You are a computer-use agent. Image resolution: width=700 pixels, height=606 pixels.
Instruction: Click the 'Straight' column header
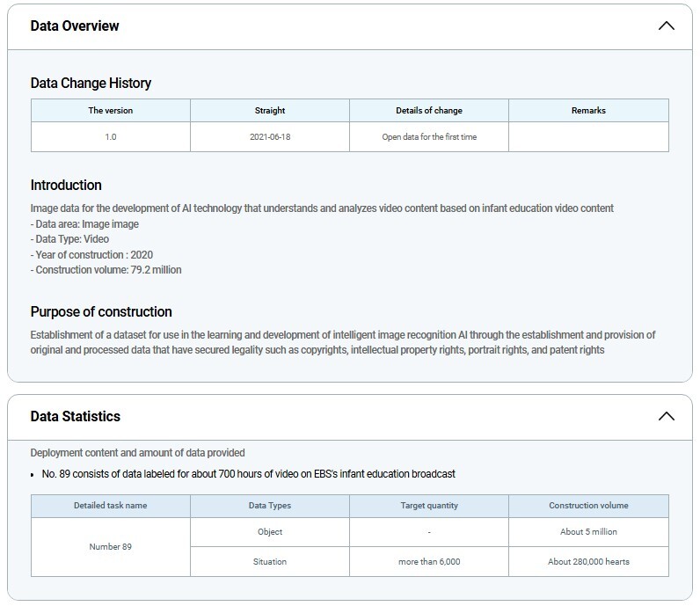pos(270,110)
